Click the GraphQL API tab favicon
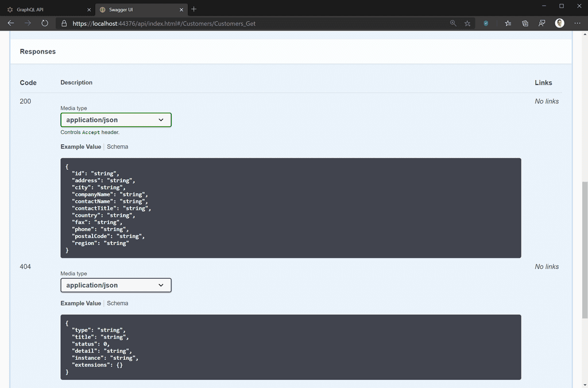Viewport: 588px width, 388px height. (10, 9)
